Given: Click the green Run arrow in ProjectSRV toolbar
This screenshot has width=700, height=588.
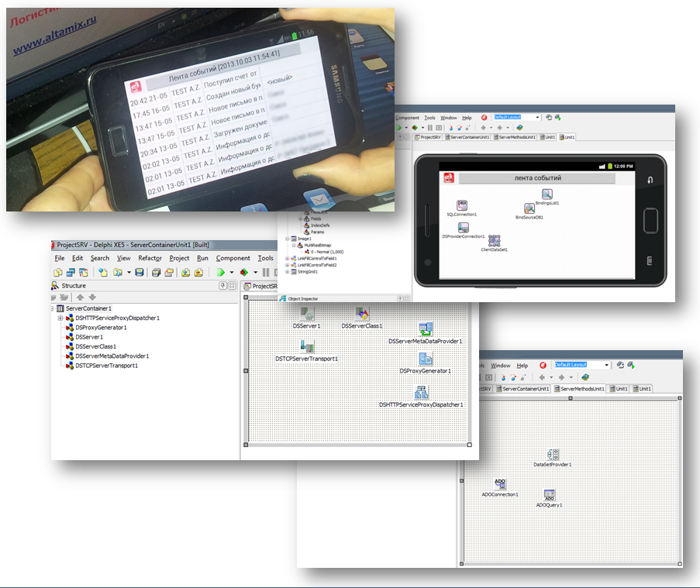Looking at the screenshot, I should coord(220,272).
